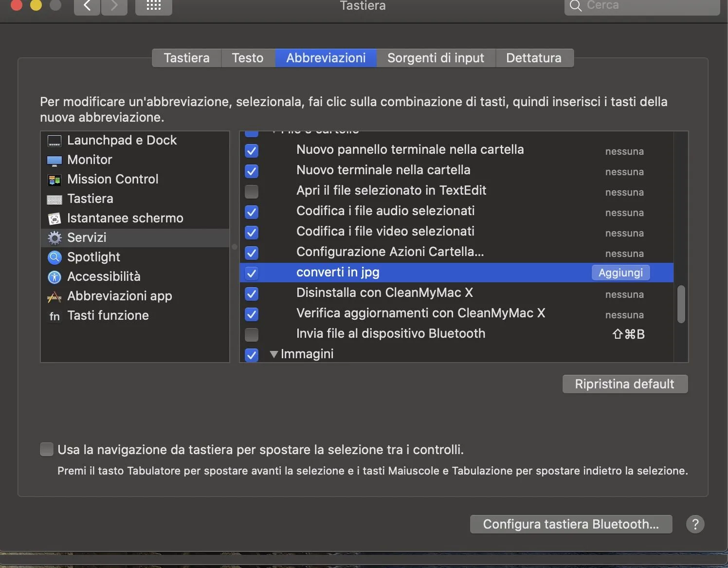Click the Spotlight magnifier icon
Image resolution: width=728 pixels, height=568 pixels.
[x=54, y=257]
